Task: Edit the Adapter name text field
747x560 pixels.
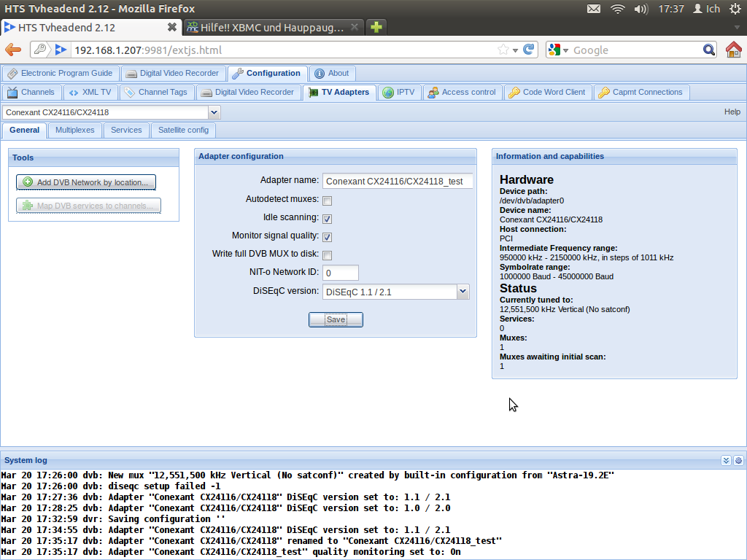Action: click(398, 181)
